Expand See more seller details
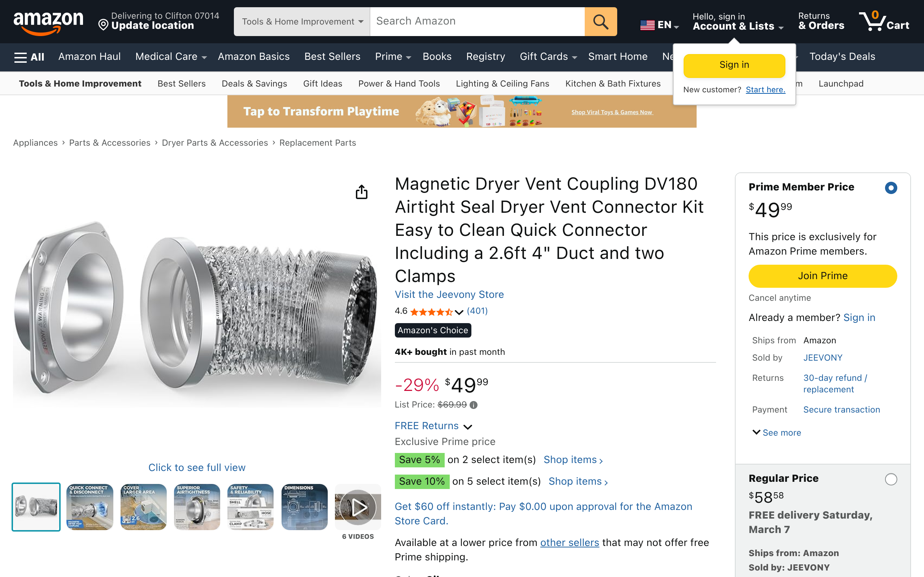This screenshot has height=577, width=924. coord(777,432)
